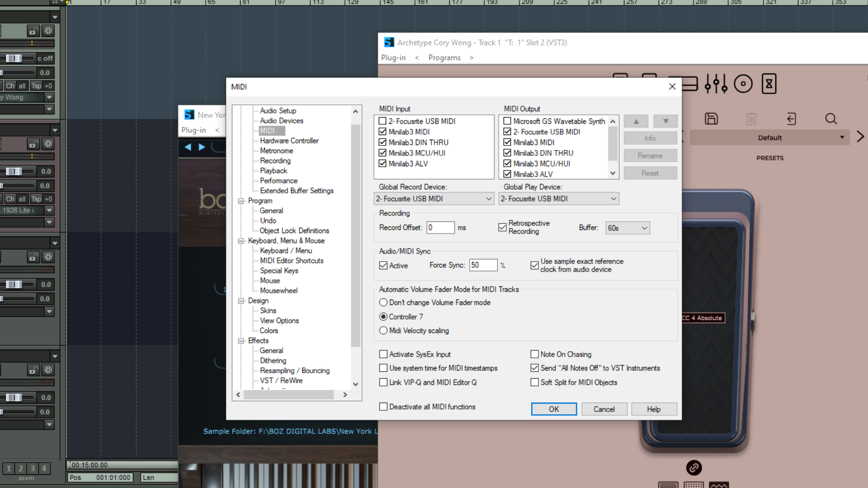Select Don't change Volume Fader mode radio
868x488 pixels.
tap(383, 302)
